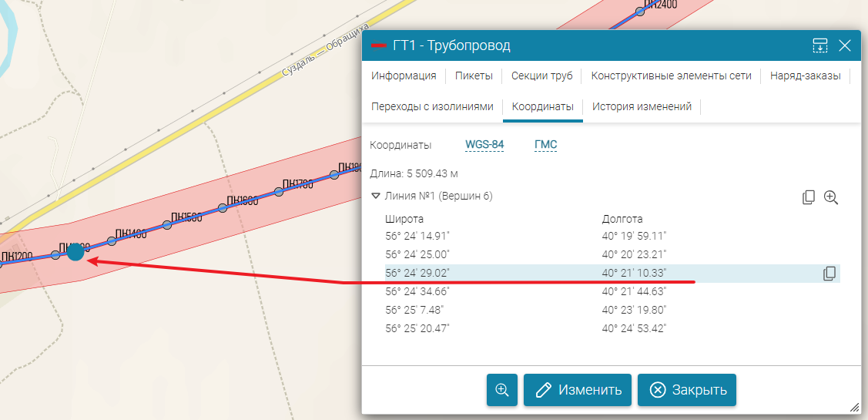Click the dock panel icon in title bar
Viewport: 868px width, 420px height.
(x=820, y=45)
